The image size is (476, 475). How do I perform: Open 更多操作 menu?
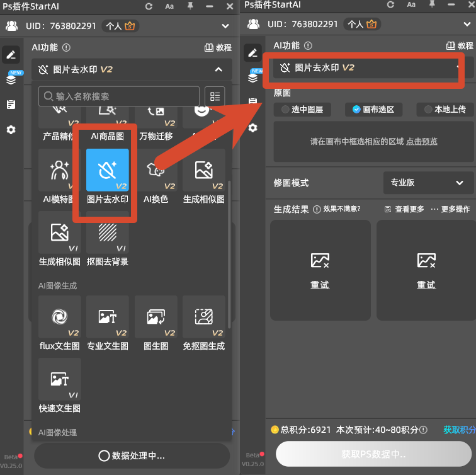450,209
